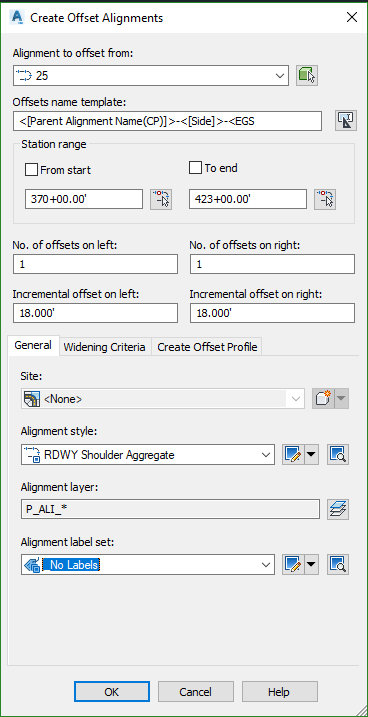Pick end station from drawing icon
This screenshot has width=368, height=717.
pyautogui.click(x=325, y=199)
